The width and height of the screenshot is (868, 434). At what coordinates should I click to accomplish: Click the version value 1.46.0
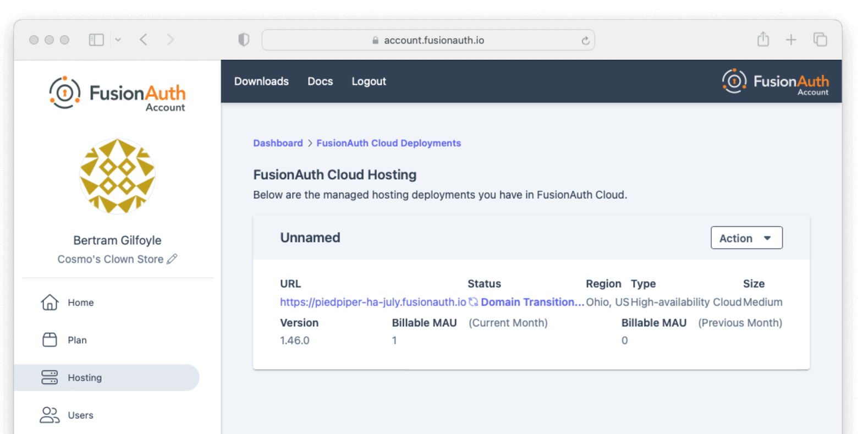[x=295, y=340]
